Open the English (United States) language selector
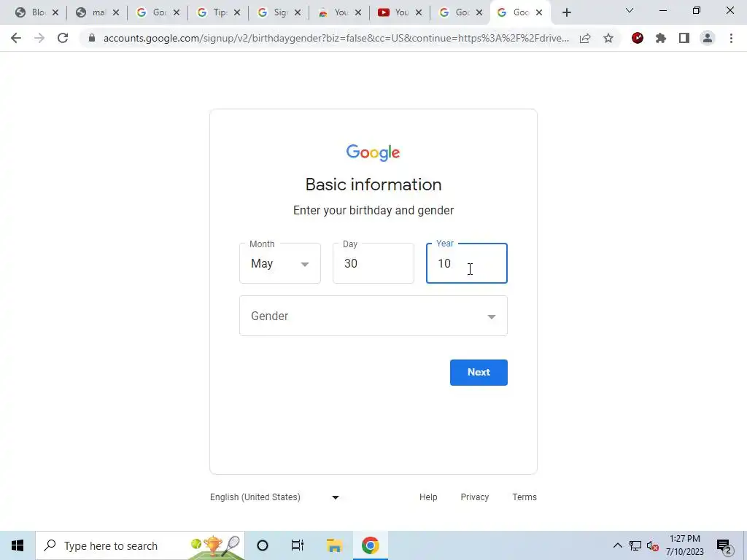Viewport: 747px width, 560px height. tap(275, 497)
